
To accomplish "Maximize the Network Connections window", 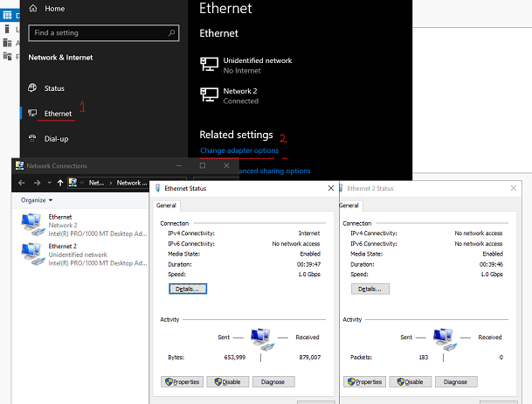I will (203, 165).
